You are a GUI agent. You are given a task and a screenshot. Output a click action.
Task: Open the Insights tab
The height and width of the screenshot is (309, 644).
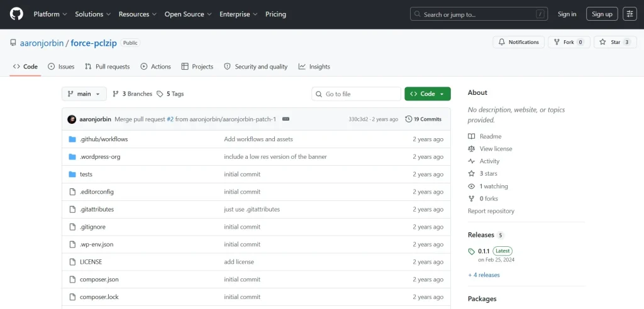pos(314,67)
